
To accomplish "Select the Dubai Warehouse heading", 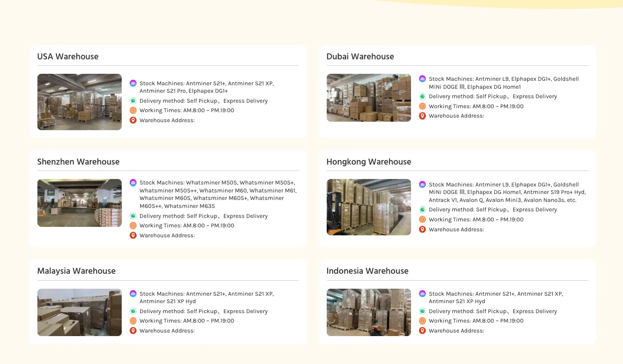I will 360,56.
